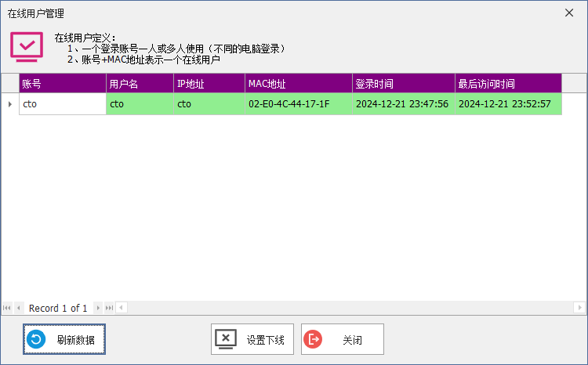588x365 pixels.
Task: Sort by 最后访问时间 column header
Action: click(508, 83)
